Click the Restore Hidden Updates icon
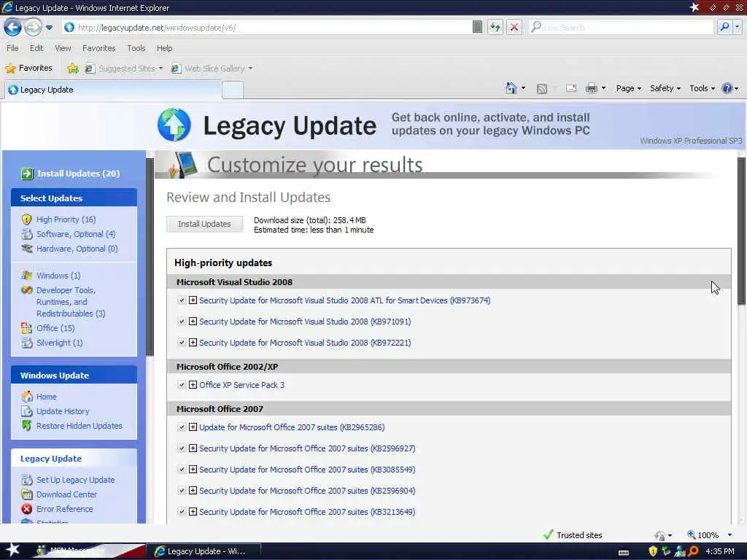747x560 pixels. pos(27,426)
